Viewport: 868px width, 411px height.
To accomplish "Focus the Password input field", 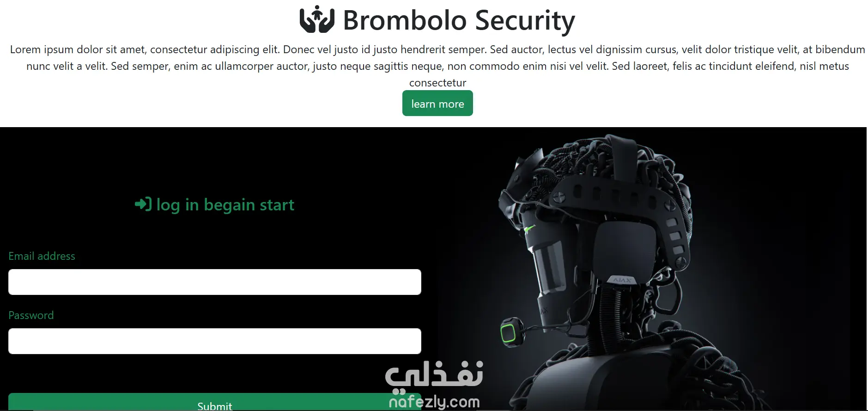I will point(215,341).
